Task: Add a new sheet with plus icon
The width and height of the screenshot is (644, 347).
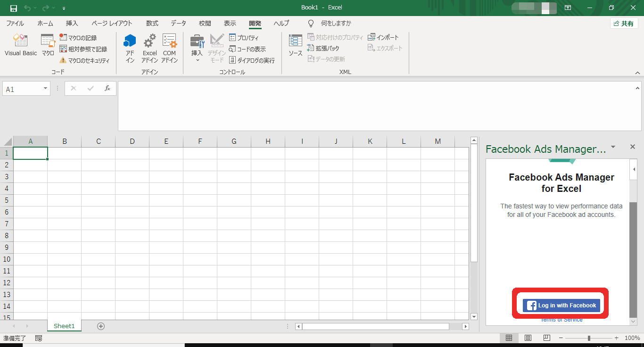Action: click(x=100, y=326)
